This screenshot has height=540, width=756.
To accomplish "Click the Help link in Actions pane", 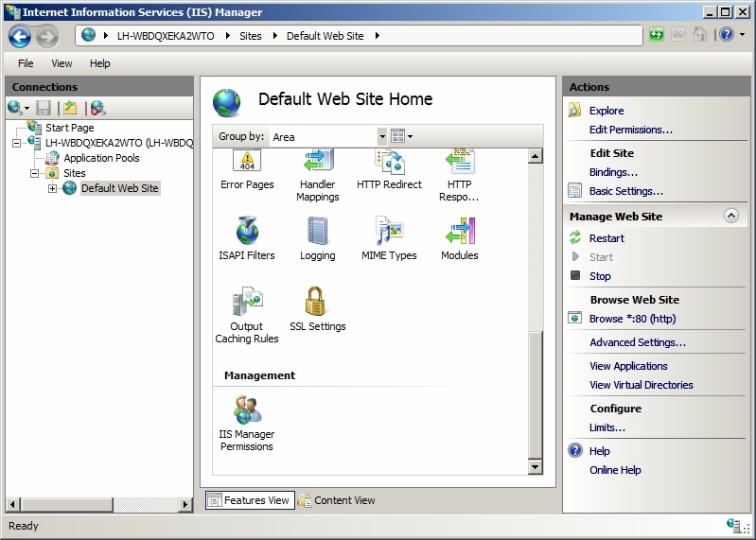I will click(599, 451).
